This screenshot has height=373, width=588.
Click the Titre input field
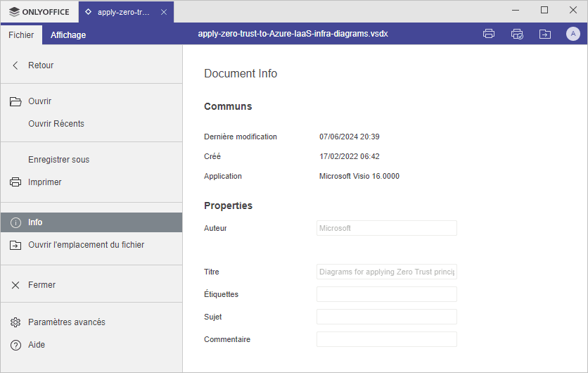tap(387, 272)
